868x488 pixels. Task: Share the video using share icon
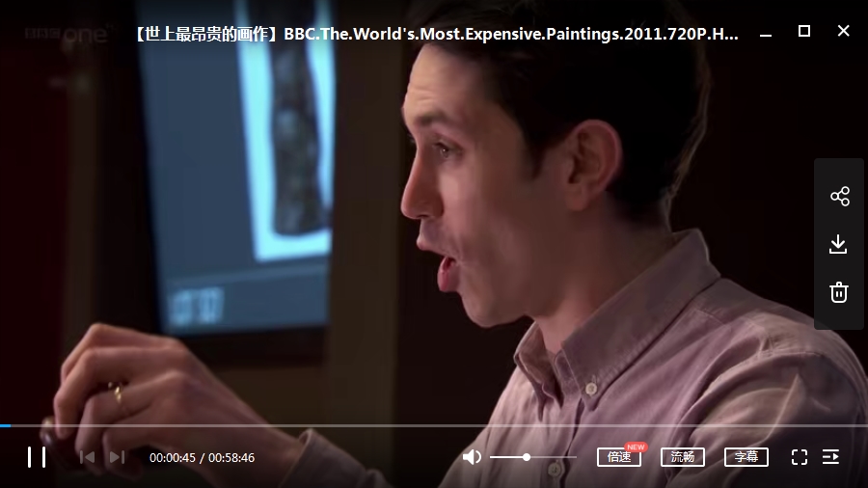click(840, 197)
